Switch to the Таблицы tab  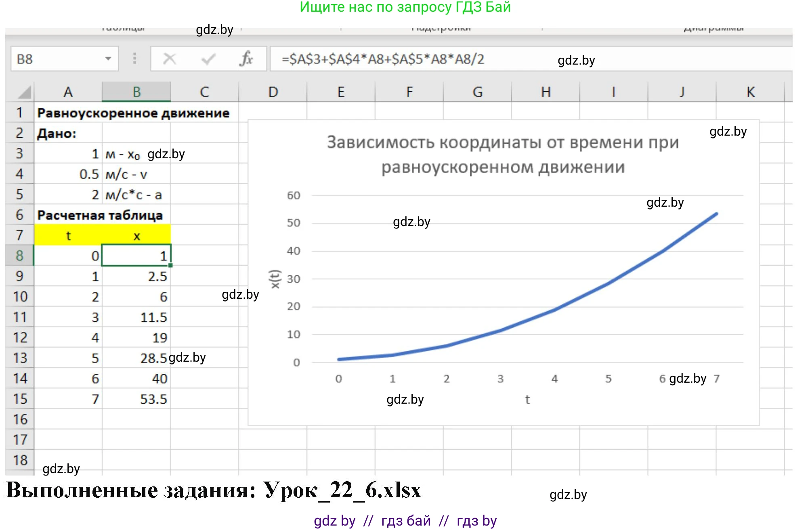(x=123, y=27)
